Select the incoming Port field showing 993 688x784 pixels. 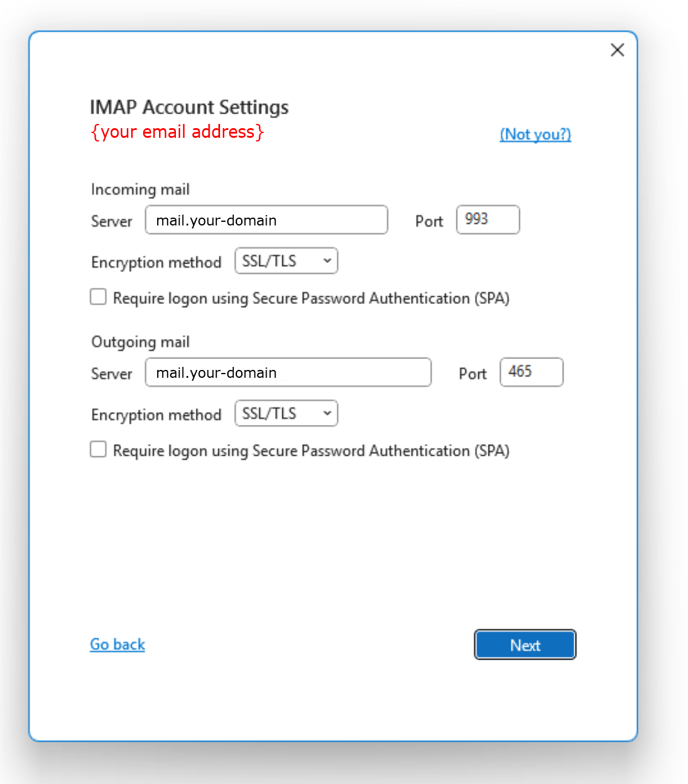(x=487, y=219)
